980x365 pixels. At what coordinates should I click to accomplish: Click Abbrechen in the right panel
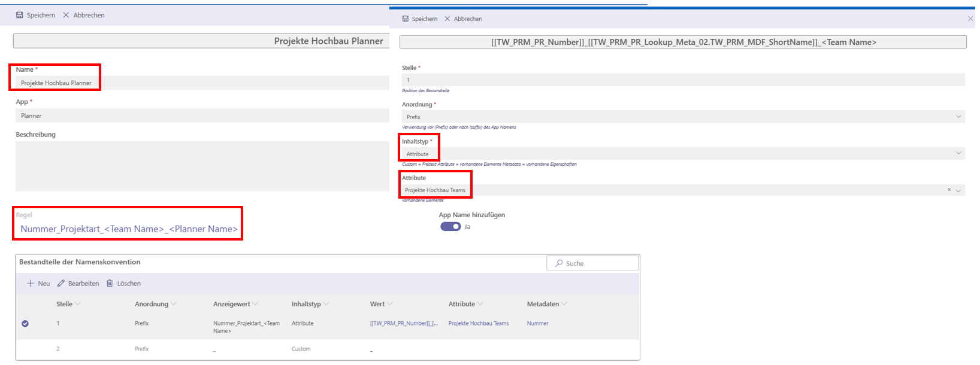(x=468, y=19)
